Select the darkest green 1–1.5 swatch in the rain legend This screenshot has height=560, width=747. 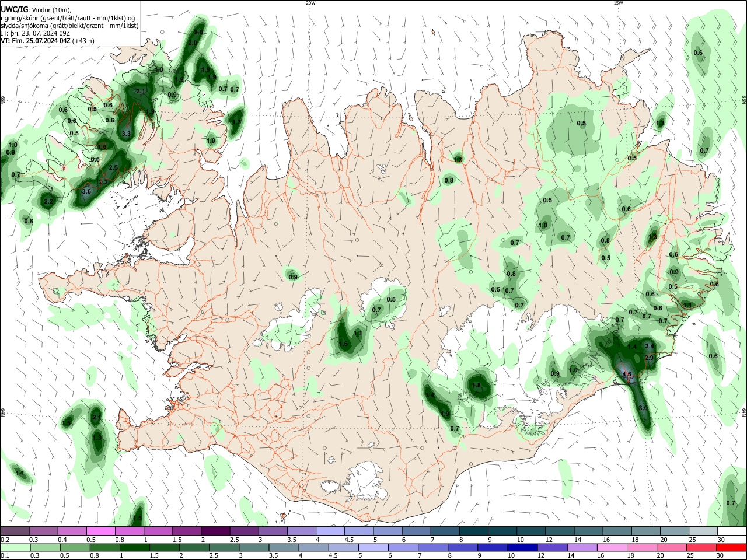pos(135,547)
